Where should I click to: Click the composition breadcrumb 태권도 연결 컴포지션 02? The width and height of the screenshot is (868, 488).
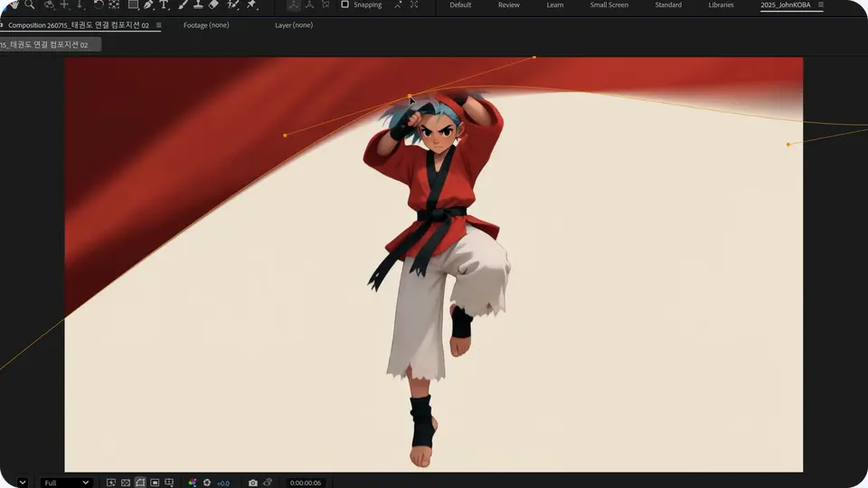coord(49,44)
